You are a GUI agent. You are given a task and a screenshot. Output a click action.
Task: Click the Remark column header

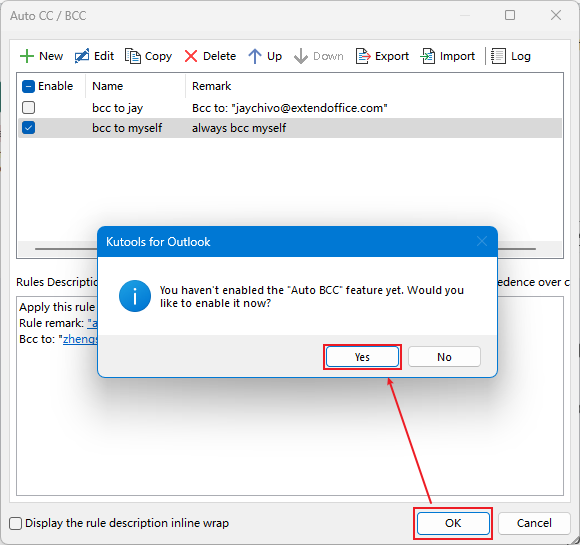(211, 86)
